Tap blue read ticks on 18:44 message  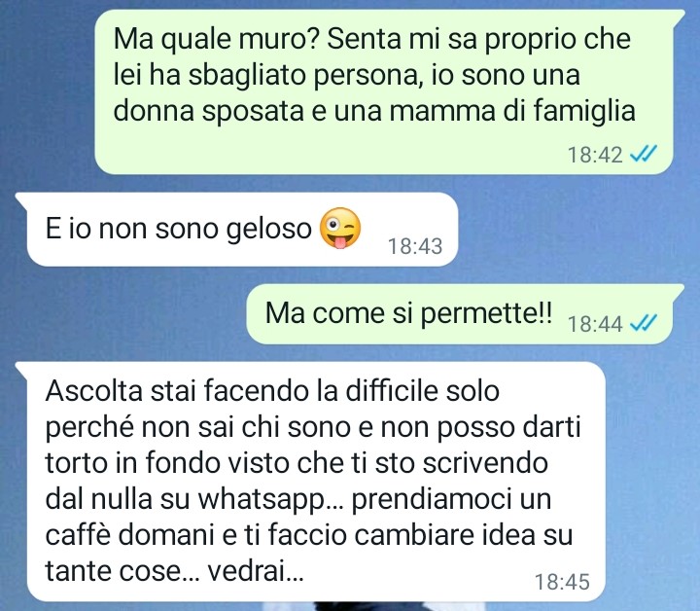(x=643, y=322)
